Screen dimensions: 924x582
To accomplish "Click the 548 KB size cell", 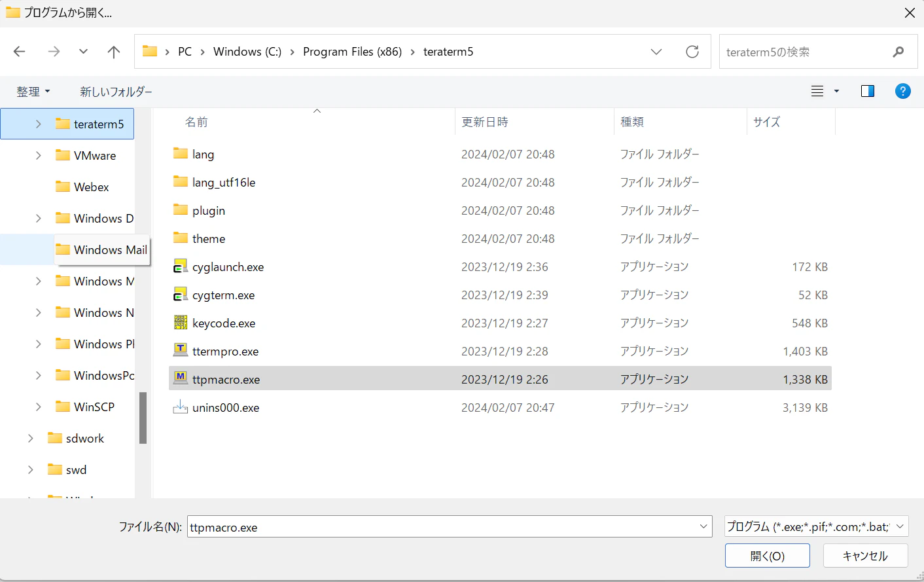I will (809, 323).
